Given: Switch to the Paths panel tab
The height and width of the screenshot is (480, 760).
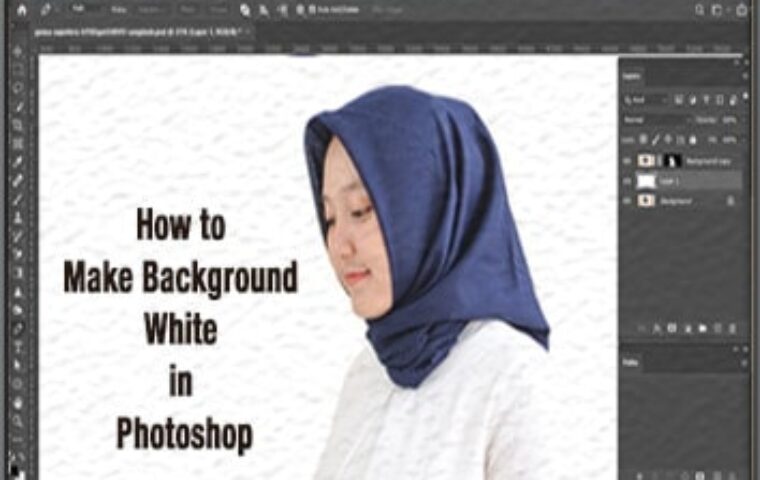Looking at the screenshot, I should click(x=631, y=363).
